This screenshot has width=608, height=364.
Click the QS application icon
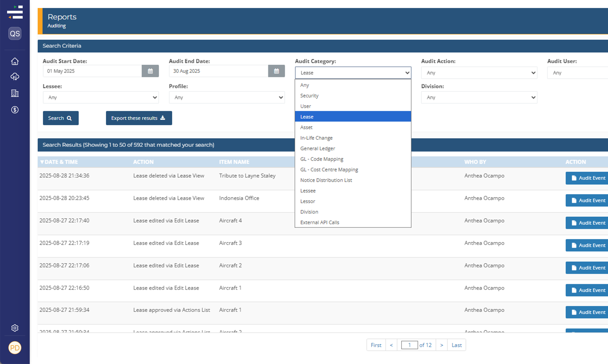pos(15,34)
